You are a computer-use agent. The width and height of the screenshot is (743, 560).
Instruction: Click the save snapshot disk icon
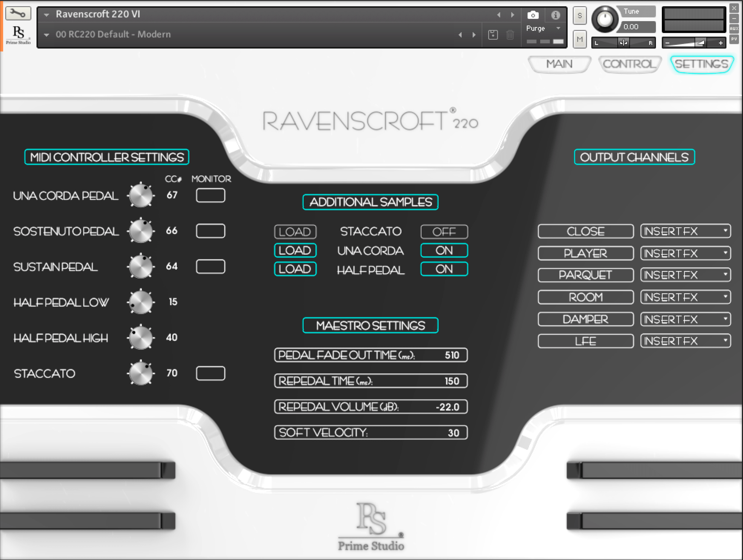(x=493, y=35)
